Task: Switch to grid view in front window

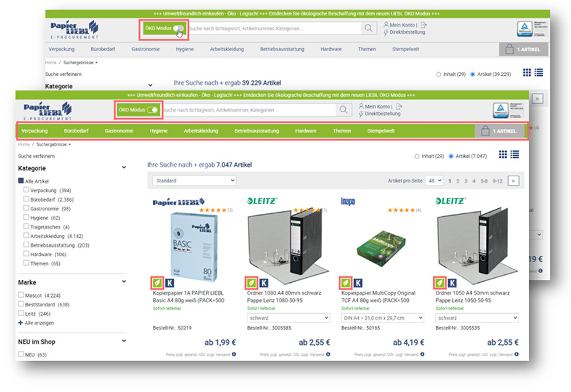Action: pos(503,155)
